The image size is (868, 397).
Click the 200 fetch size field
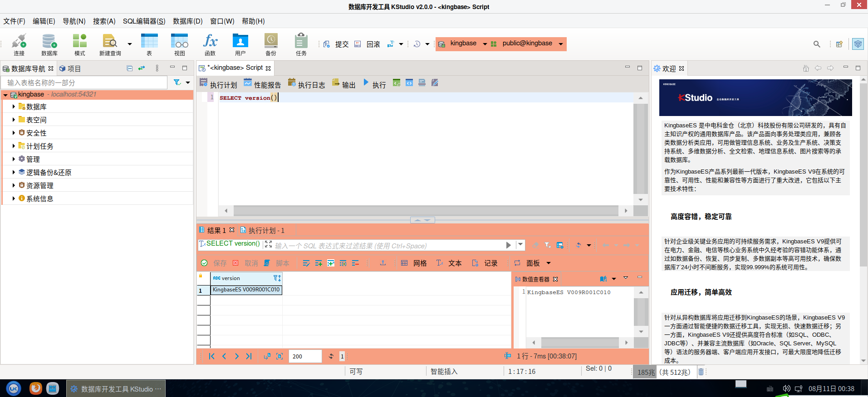click(305, 356)
